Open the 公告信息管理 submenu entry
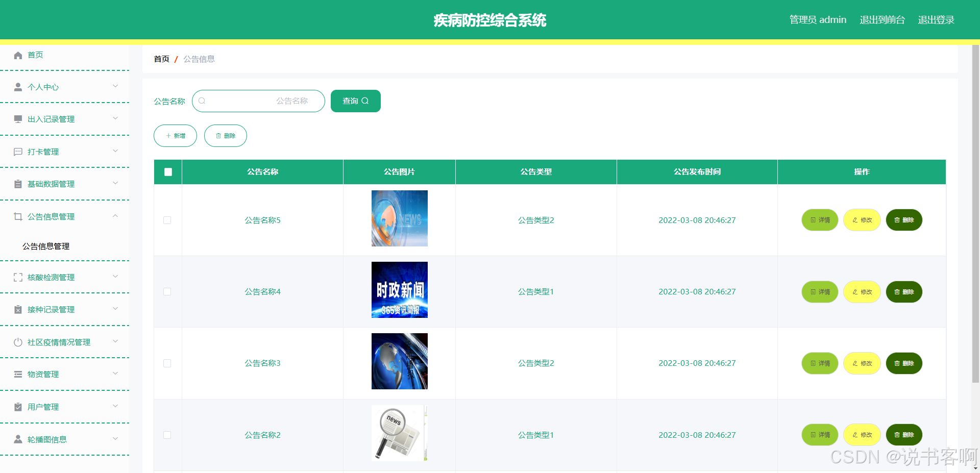The width and height of the screenshot is (980, 473). 65,246
